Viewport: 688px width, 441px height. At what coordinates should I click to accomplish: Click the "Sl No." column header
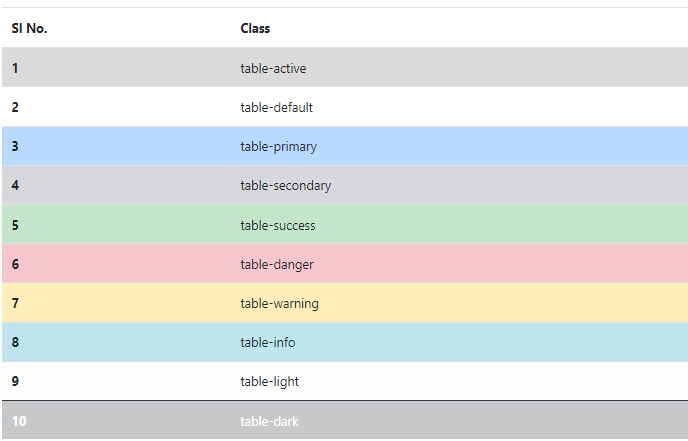[30, 28]
